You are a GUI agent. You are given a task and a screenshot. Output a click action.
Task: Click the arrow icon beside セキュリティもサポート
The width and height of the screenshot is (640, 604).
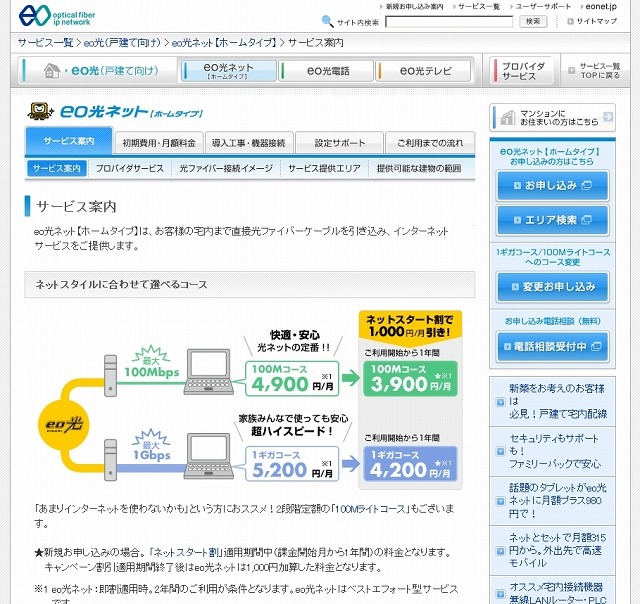point(500,451)
